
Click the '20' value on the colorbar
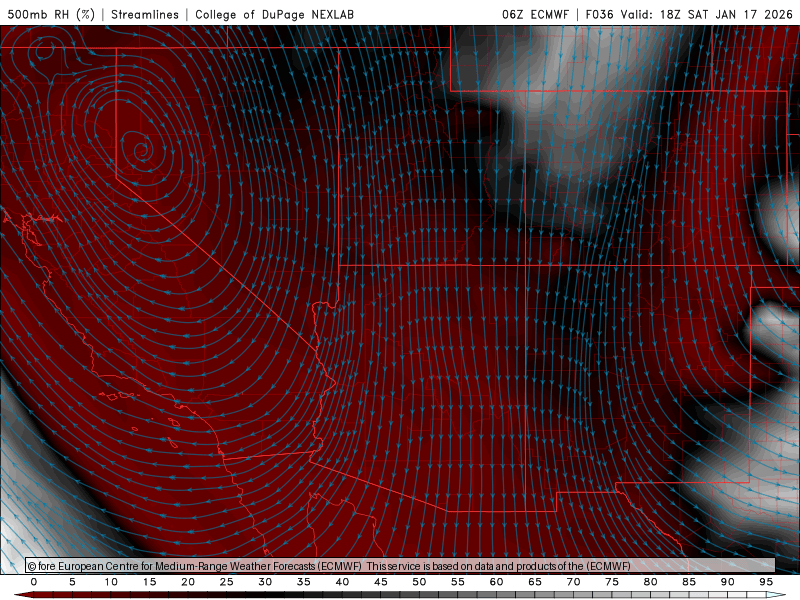click(188, 582)
